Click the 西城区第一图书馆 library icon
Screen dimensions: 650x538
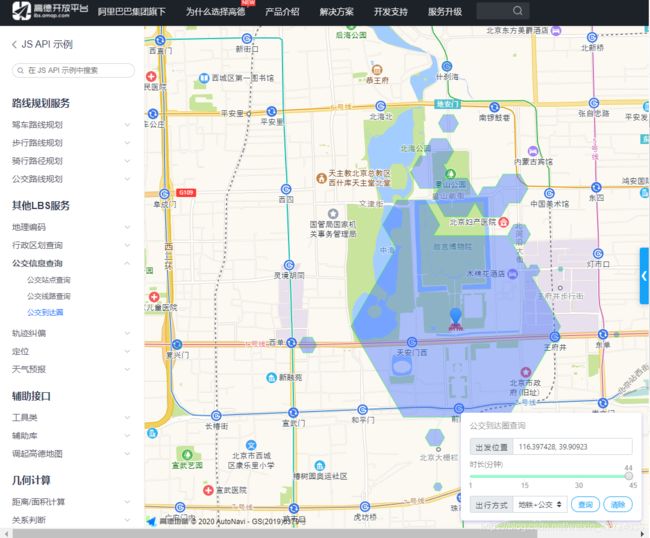[x=204, y=78]
